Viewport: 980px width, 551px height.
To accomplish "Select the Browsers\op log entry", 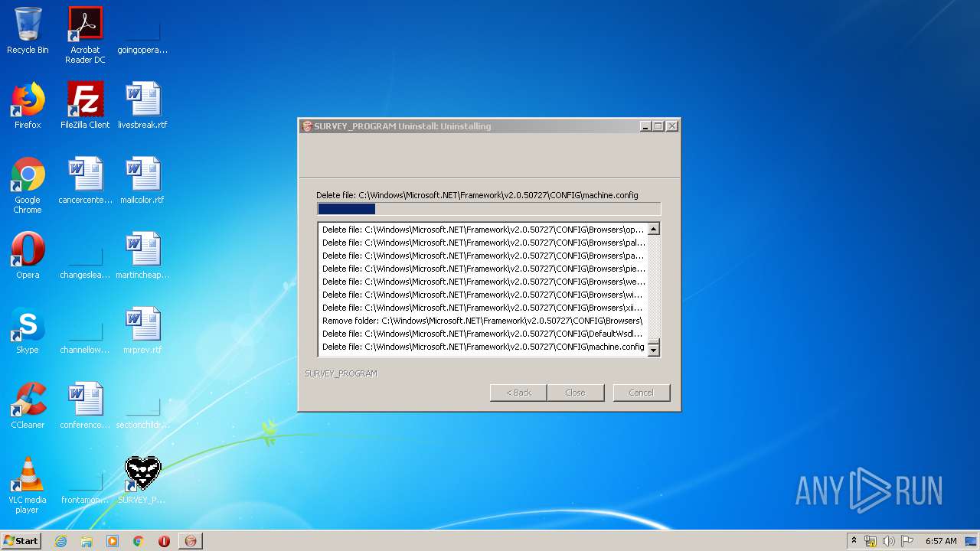I will point(482,230).
